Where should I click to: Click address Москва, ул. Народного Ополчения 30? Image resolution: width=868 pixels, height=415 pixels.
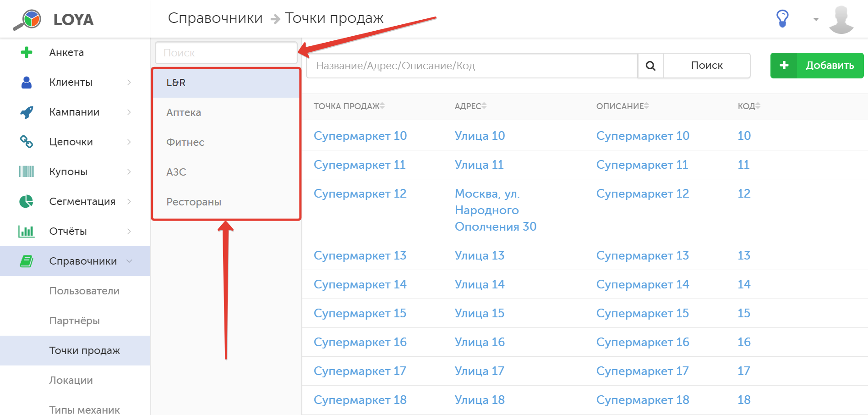tap(496, 210)
